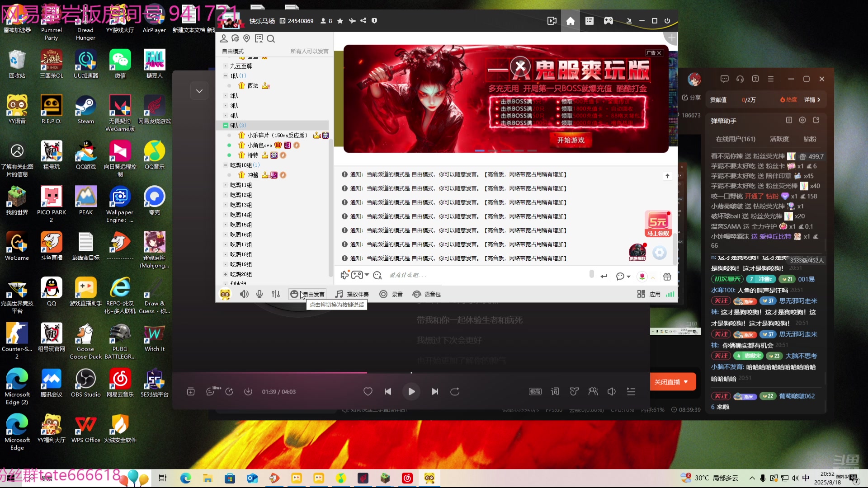Click 弹幕助手 settings hexagon icon

pyautogui.click(x=802, y=120)
